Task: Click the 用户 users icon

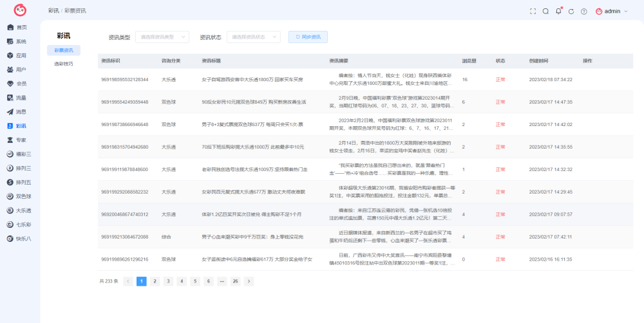Action: (x=11, y=69)
